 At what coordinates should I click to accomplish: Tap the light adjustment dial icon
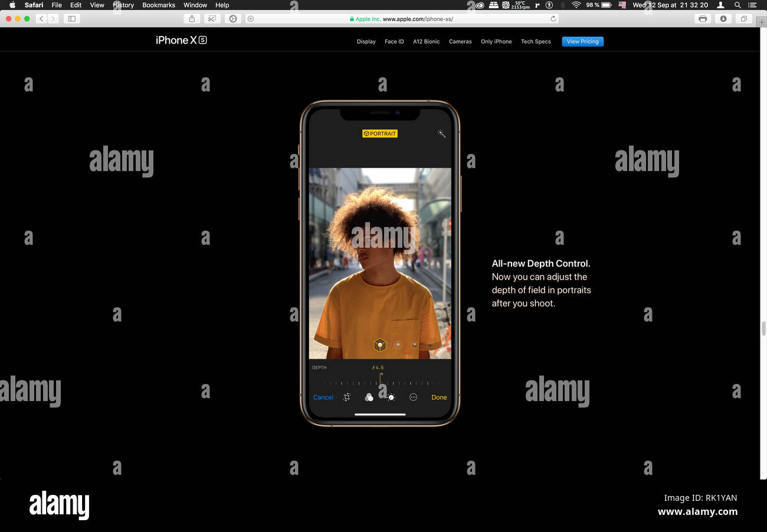pos(391,398)
